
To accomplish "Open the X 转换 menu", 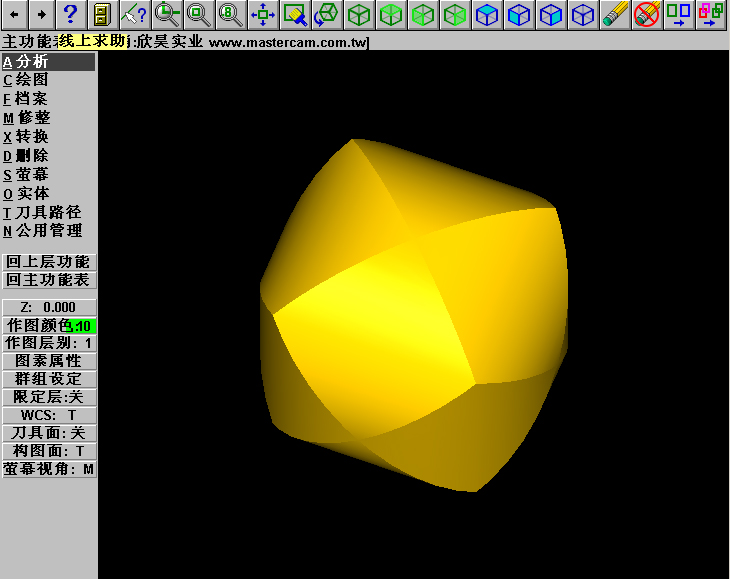I will 26,136.
